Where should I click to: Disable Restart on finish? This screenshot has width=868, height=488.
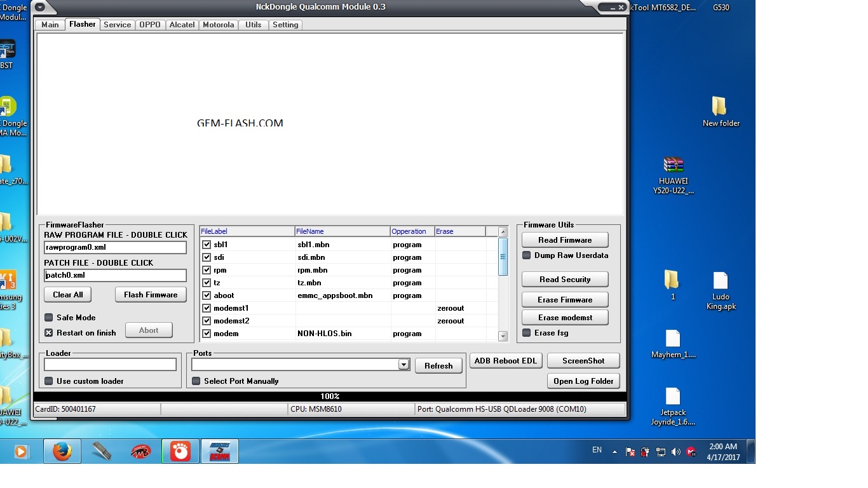pos(48,333)
